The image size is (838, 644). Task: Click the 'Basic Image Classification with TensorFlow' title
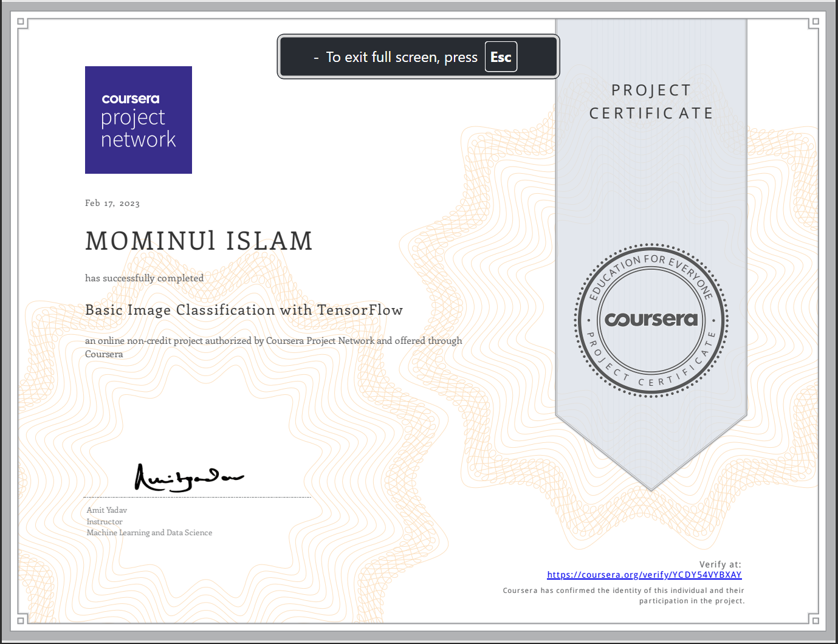pos(244,310)
